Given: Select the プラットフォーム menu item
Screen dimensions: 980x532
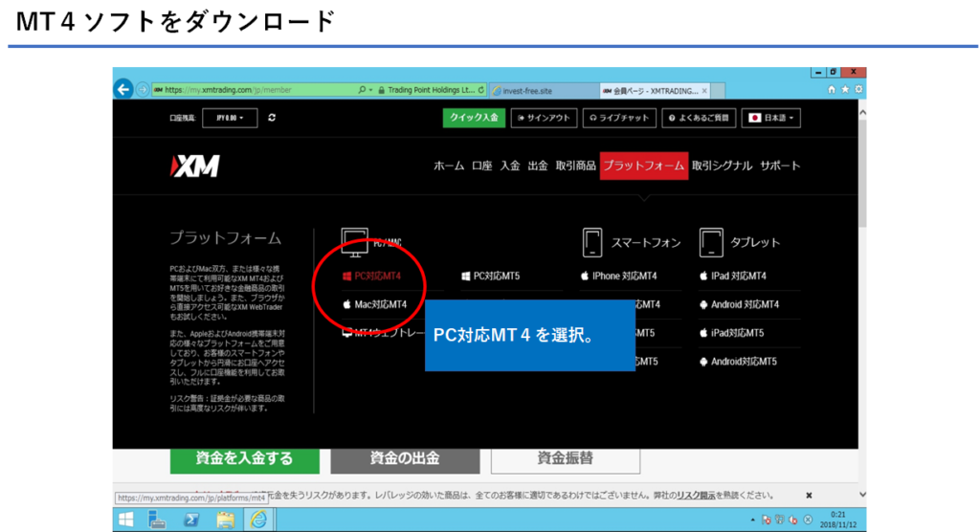Looking at the screenshot, I should click(x=644, y=166).
